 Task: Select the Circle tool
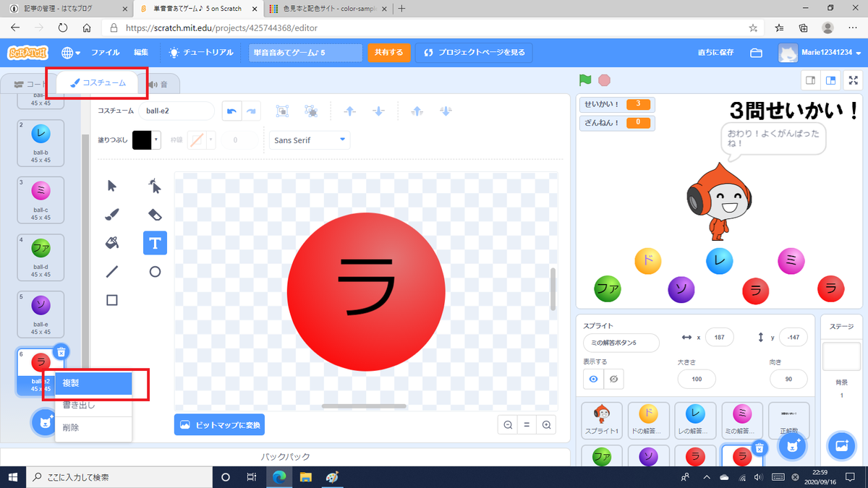(155, 272)
